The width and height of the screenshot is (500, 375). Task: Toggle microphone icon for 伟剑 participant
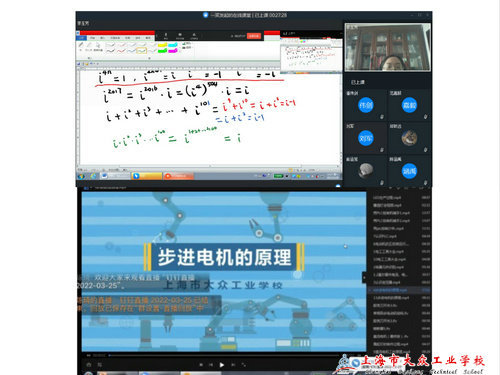(x=382, y=117)
